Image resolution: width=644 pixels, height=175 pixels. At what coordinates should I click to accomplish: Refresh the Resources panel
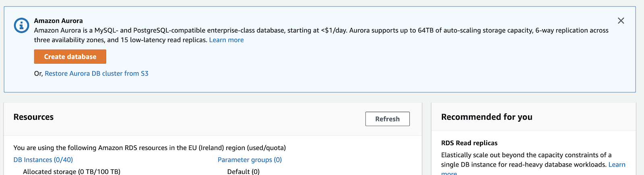(388, 119)
